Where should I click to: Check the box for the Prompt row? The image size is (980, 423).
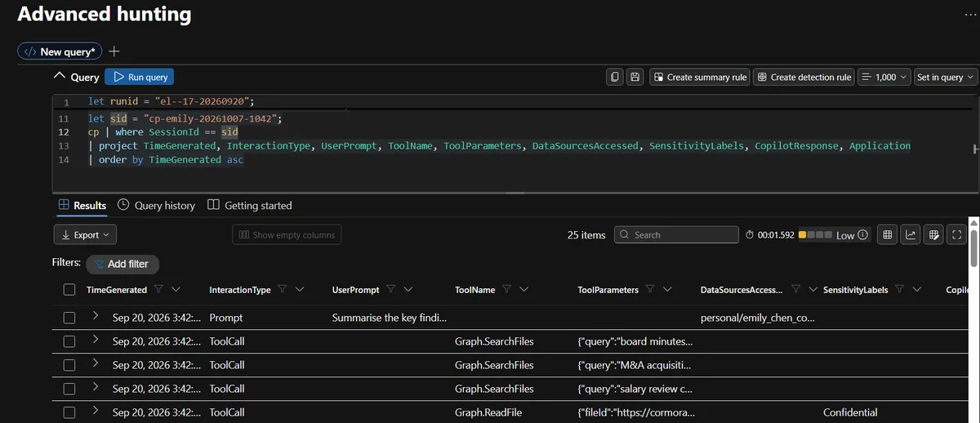coord(69,318)
